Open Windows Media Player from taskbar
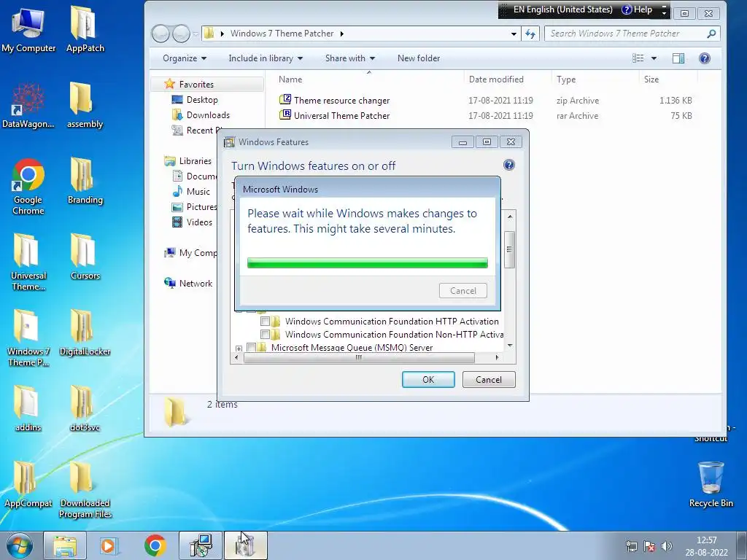The image size is (747, 560). (x=109, y=545)
